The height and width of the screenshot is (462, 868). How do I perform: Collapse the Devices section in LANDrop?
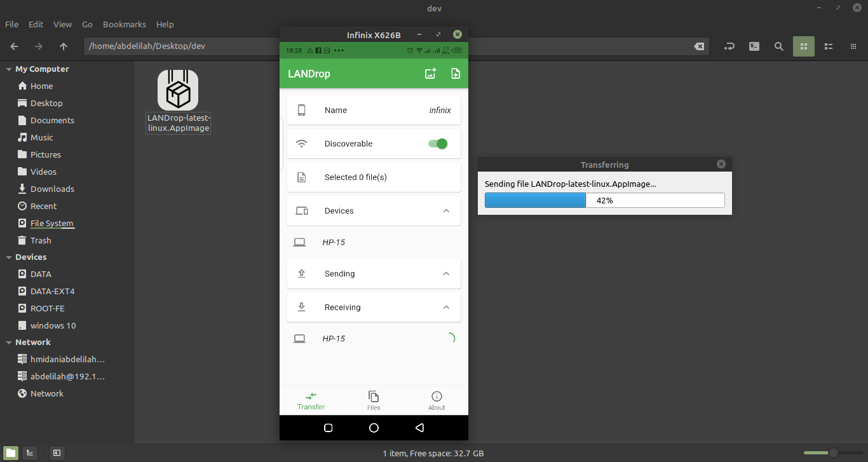click(x=446, y=211)
